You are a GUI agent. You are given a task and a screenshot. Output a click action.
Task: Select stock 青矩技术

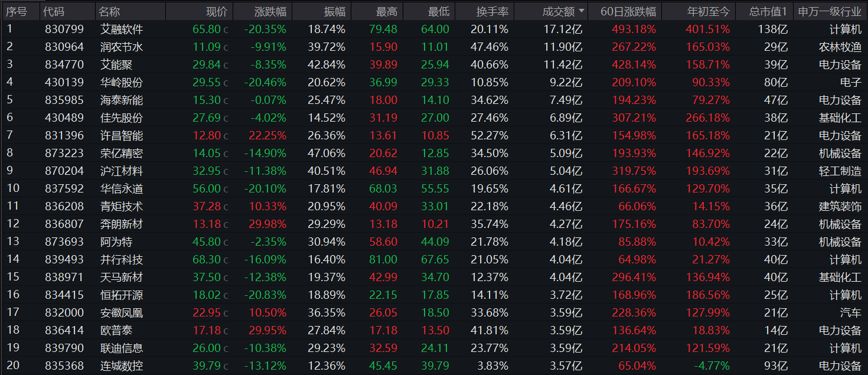122,206
